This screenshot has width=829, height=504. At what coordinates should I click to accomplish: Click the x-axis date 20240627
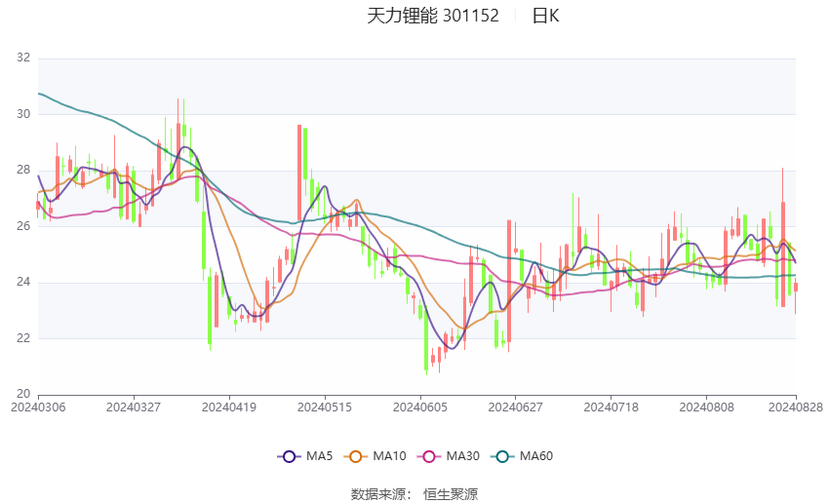pyautogui.click(x=516, y=407)
